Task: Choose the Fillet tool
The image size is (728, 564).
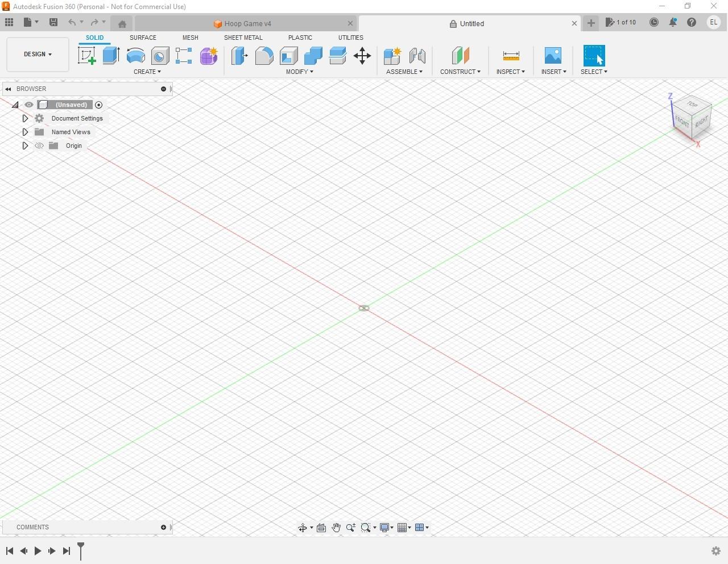Action: 264,56
